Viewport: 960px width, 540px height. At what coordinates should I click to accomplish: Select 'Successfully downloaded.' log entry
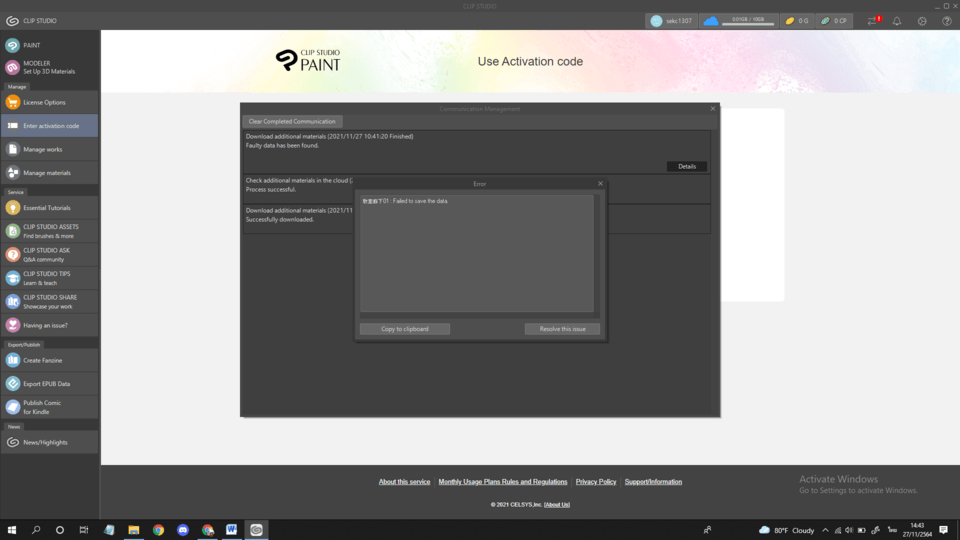[x=280, y=219]
